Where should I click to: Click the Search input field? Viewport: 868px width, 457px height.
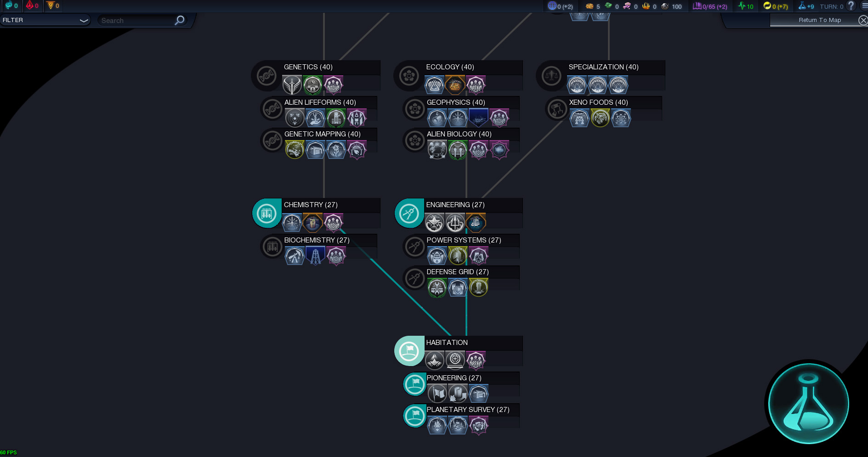(136, 21)
